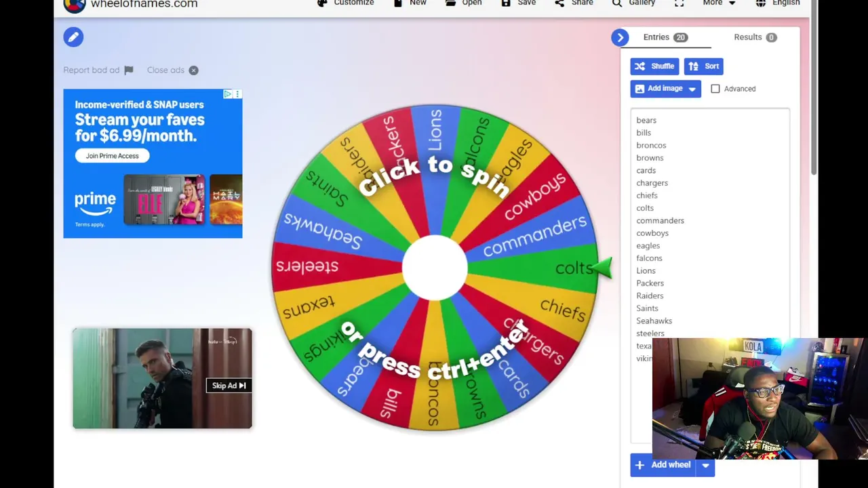The width and height of the screenshot is (868, 488).
Task: Click 'Seahawks' in the entries list
Action: pos(654,321)
